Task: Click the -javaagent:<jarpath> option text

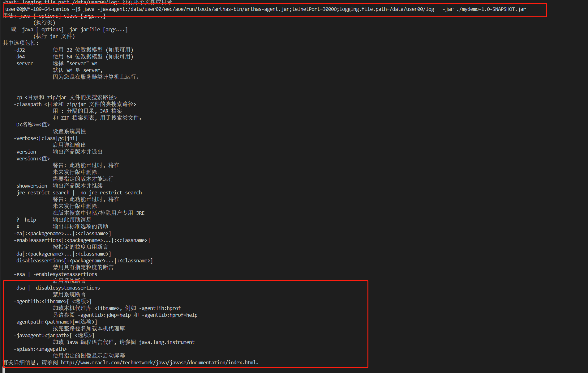Action: click(x=54, y=335)
